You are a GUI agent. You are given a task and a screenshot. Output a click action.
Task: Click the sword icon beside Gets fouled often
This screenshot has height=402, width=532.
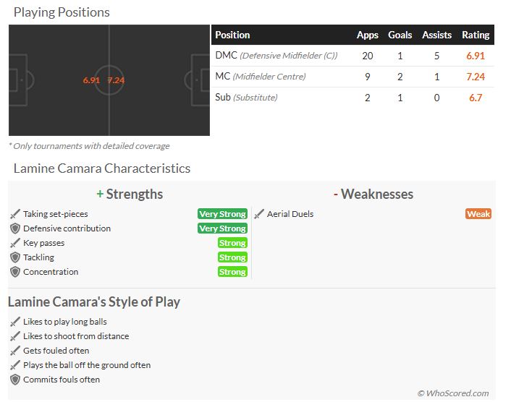15,351
